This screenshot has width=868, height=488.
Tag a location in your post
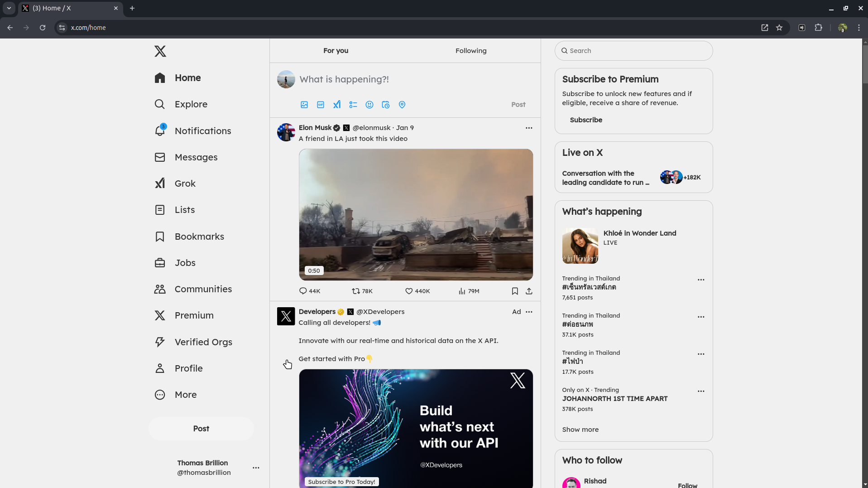click(x=402, y=105)
